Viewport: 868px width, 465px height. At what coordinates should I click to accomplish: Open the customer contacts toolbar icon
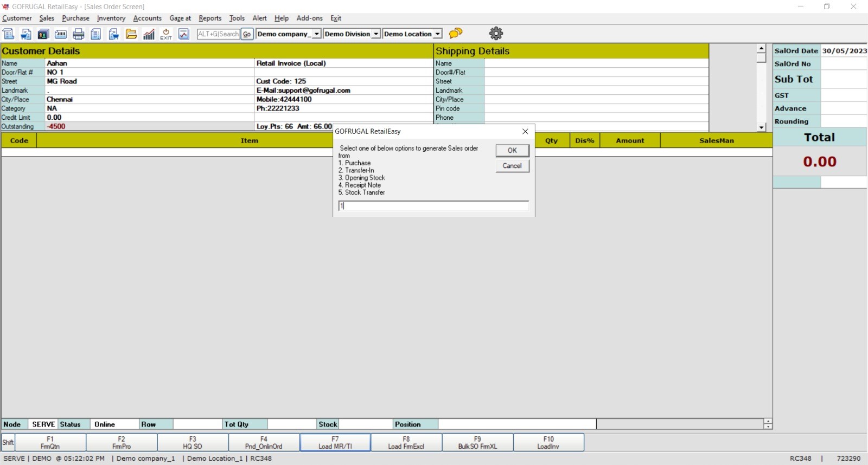pos(43,34)
